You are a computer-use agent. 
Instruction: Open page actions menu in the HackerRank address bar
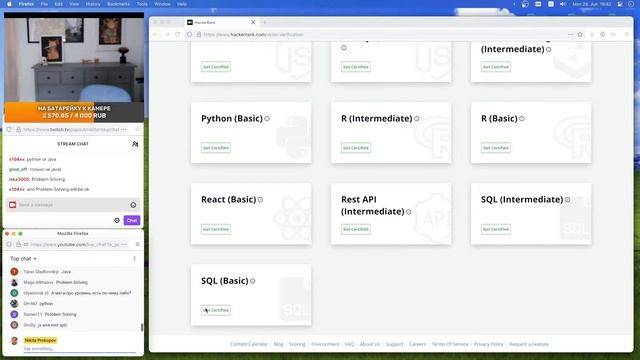[570, 35]
